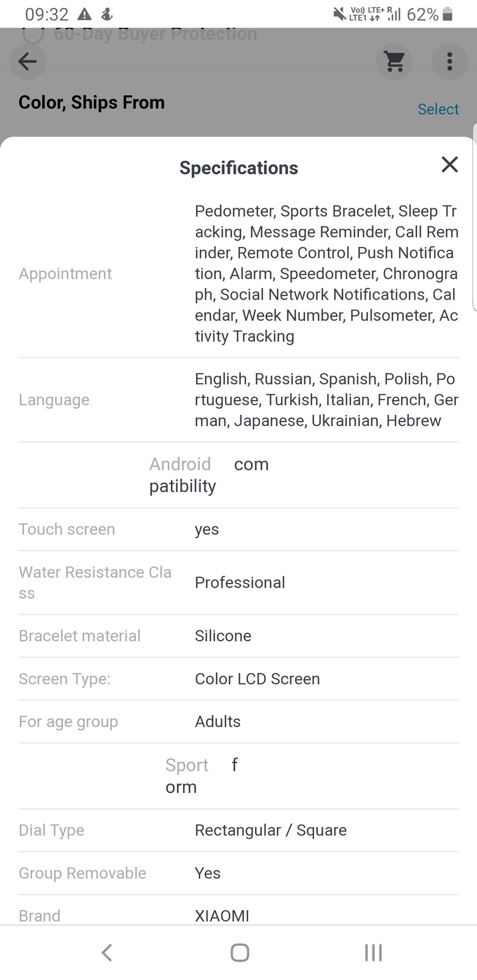The width and height of the screenshot is (477, 980).
Task: Tap the Water Resistance Class value Professional
Action: [240, 582]
